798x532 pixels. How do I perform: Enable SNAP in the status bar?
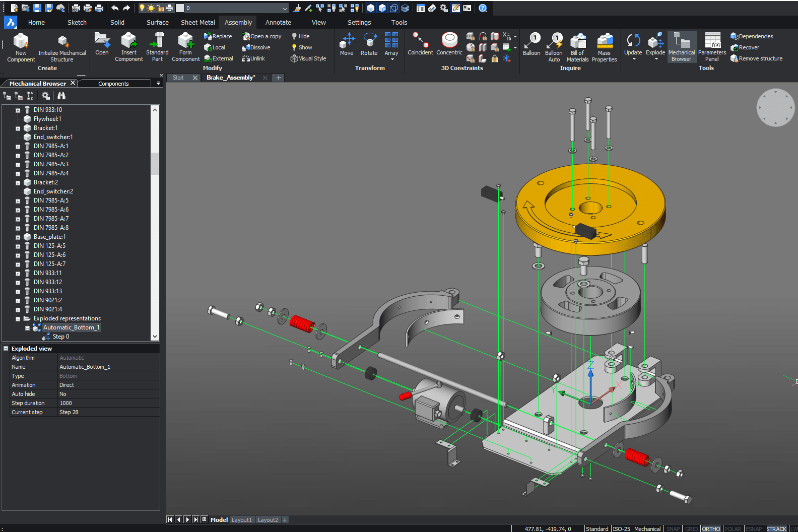[x=673, y=528]
